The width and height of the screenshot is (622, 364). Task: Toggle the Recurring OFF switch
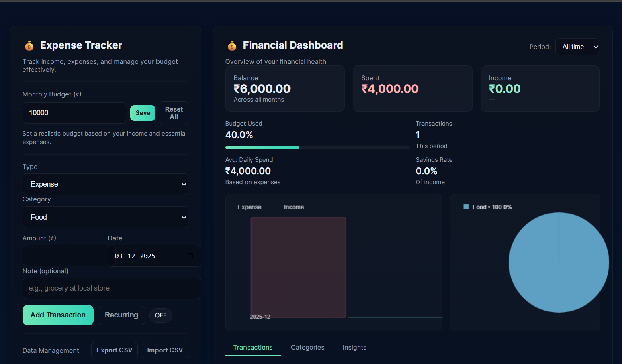click(x=160, y=315)
